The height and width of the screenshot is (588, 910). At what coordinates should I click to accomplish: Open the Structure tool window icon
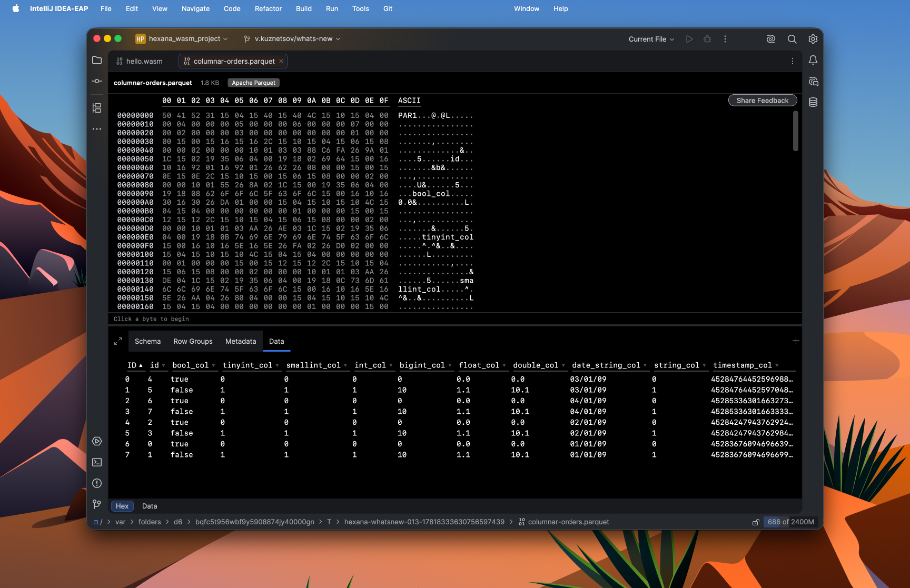click(97, 108)
